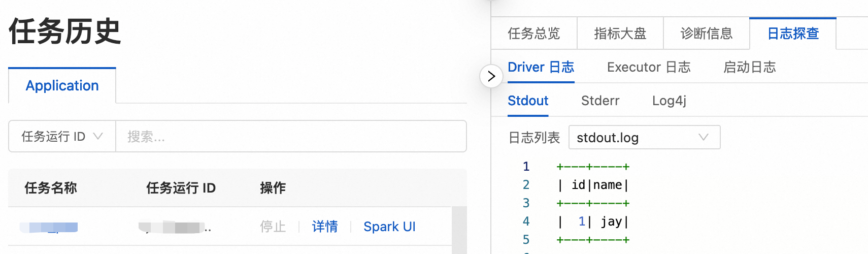Click the Application tab

pos(62,86)
